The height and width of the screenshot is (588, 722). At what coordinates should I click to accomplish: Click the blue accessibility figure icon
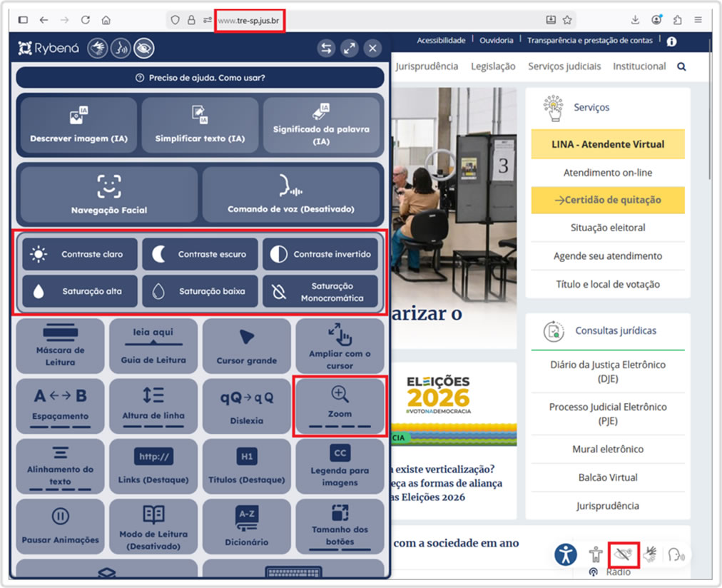click(x=566, y=554)
